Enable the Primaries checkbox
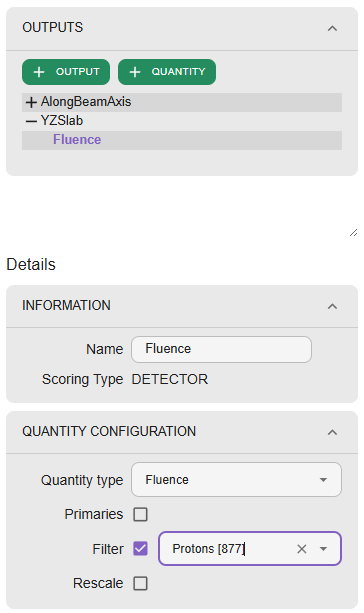This screenshot has width=364, height=613. pos(140,514)
